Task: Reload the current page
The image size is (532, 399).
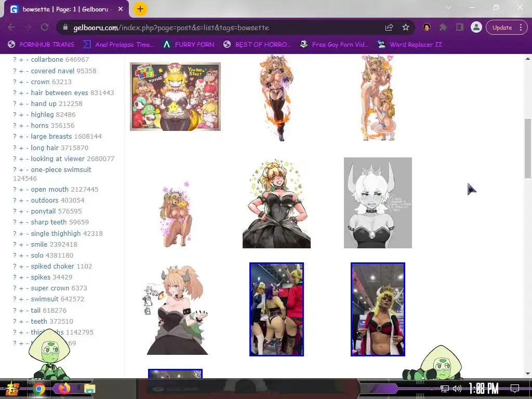Action: pyautogui.click(x=45, y=28)
